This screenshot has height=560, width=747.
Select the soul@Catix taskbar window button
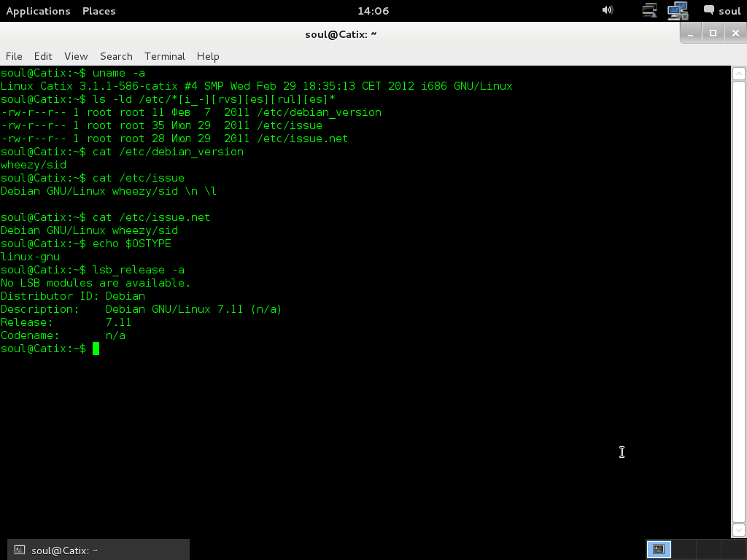[x=98, y=550]
